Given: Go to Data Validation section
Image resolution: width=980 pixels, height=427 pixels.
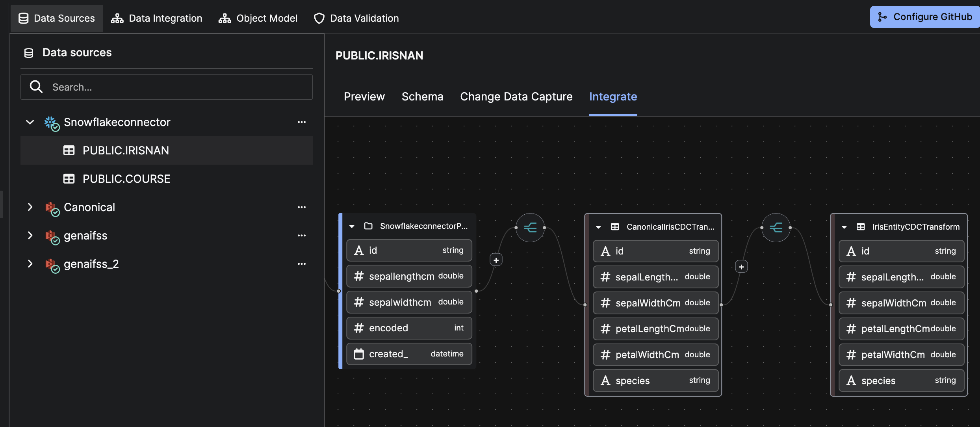Looking at the screenshot, I should pos(356,18).
